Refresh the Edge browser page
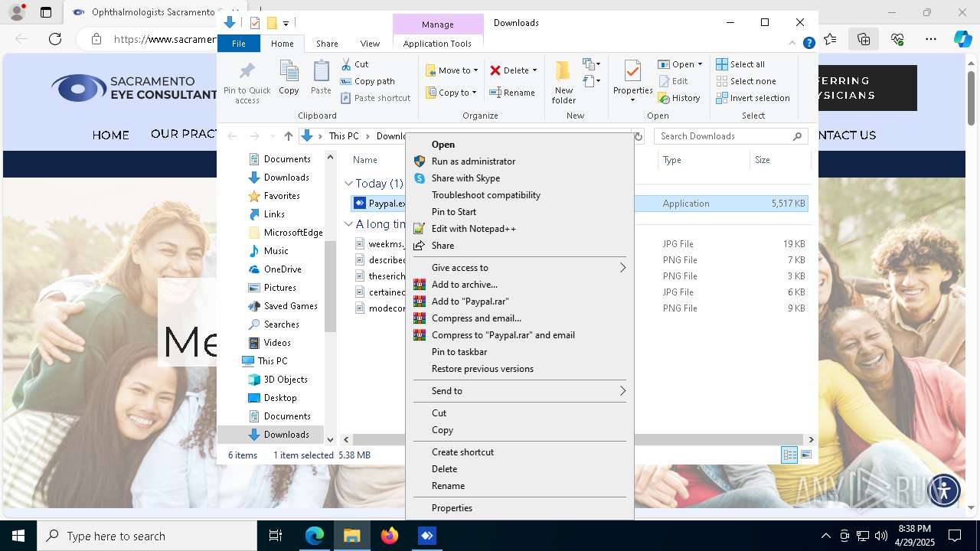 click(55, 39)
